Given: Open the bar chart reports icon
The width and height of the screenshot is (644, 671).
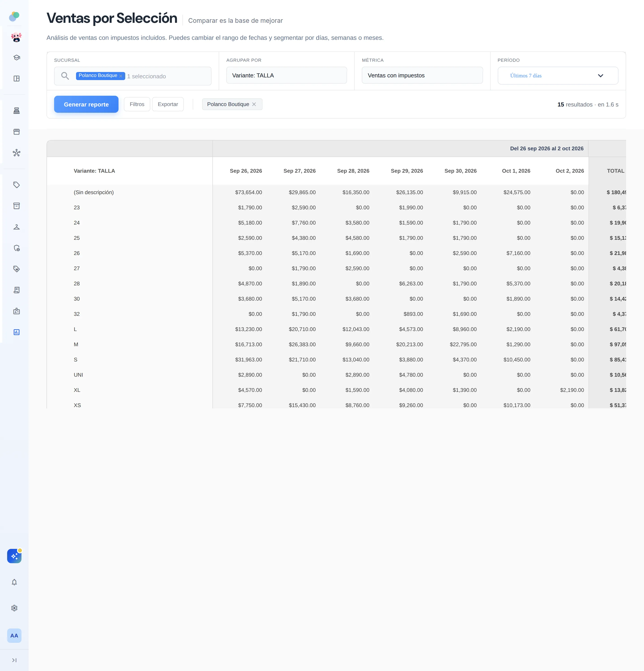Looking at the screenshot, I should click(x=16, y=332).
